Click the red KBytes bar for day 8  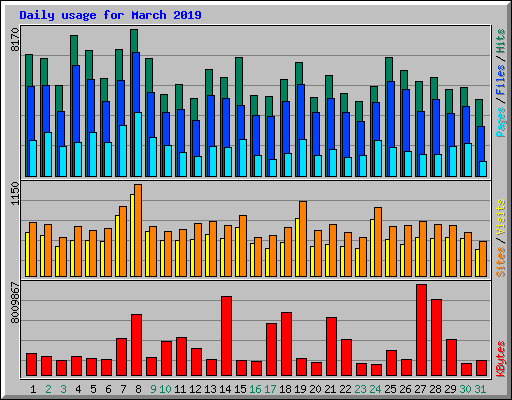(x=136, y=345)
